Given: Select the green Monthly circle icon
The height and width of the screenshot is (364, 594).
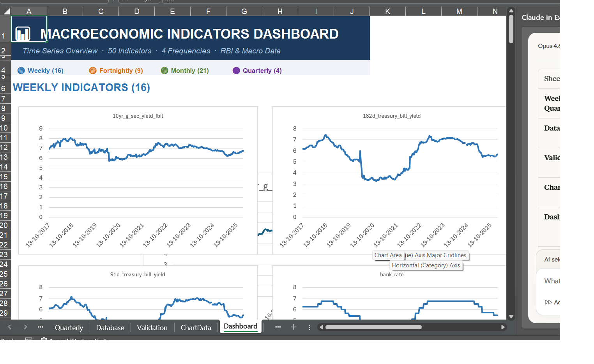Looking at the screenshot, I should tap(164, 71).
